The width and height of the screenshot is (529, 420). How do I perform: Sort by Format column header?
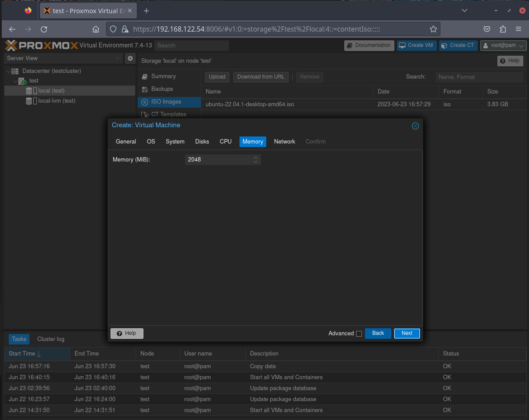(x=461, y=92)
